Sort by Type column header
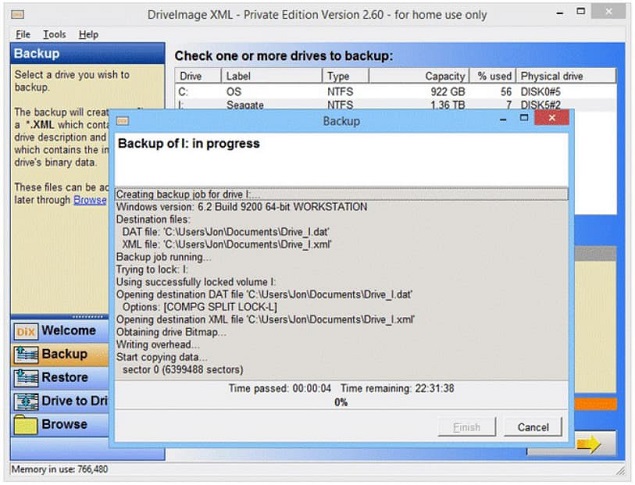Viewport: 635px width, 485px height. 346,76
